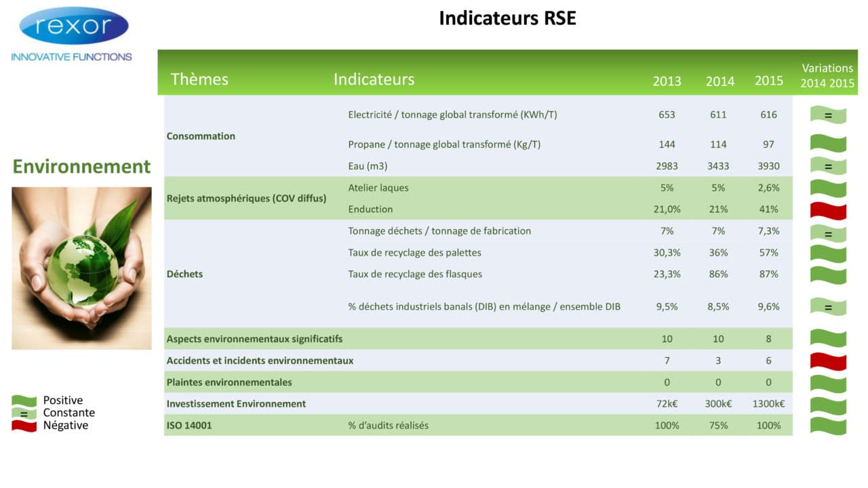Click the value 616 for Electricité
This screenshot has width=868, height=488.
(x=768, y=115)
